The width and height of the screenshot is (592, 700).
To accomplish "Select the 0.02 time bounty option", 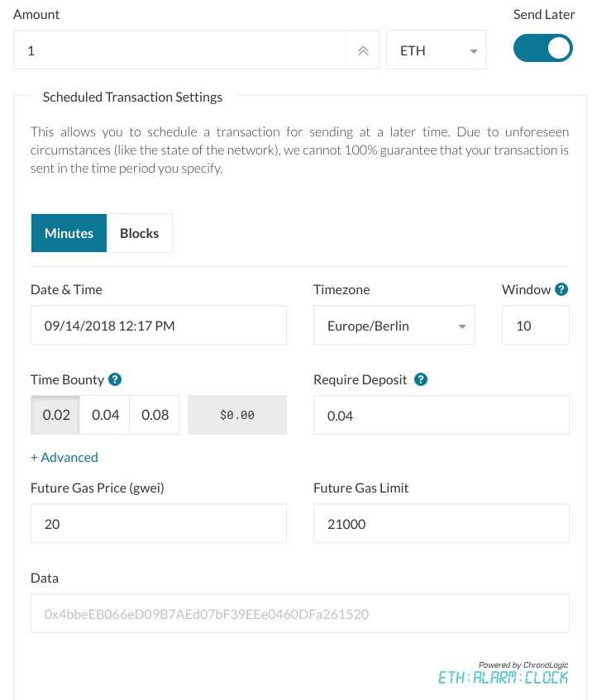I will tap(56, 415).
